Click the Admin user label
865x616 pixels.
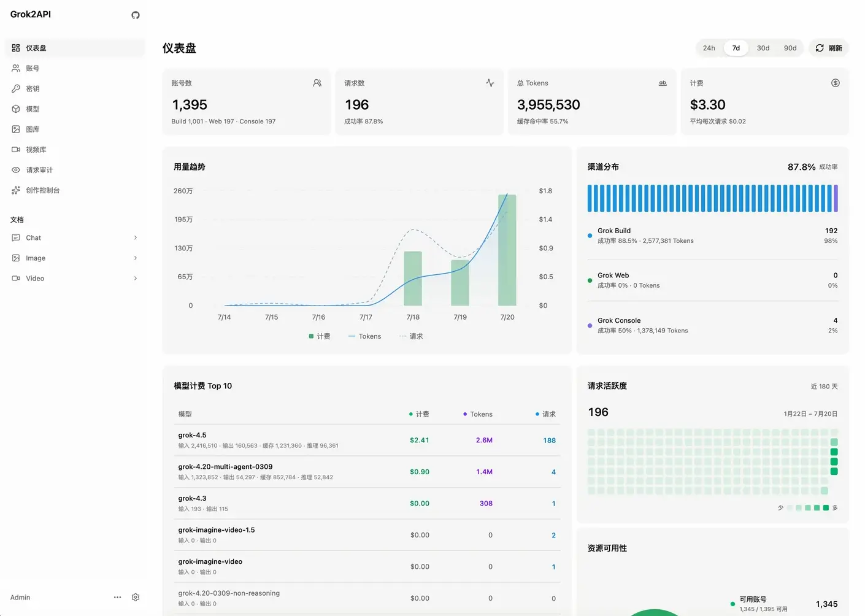20,597
